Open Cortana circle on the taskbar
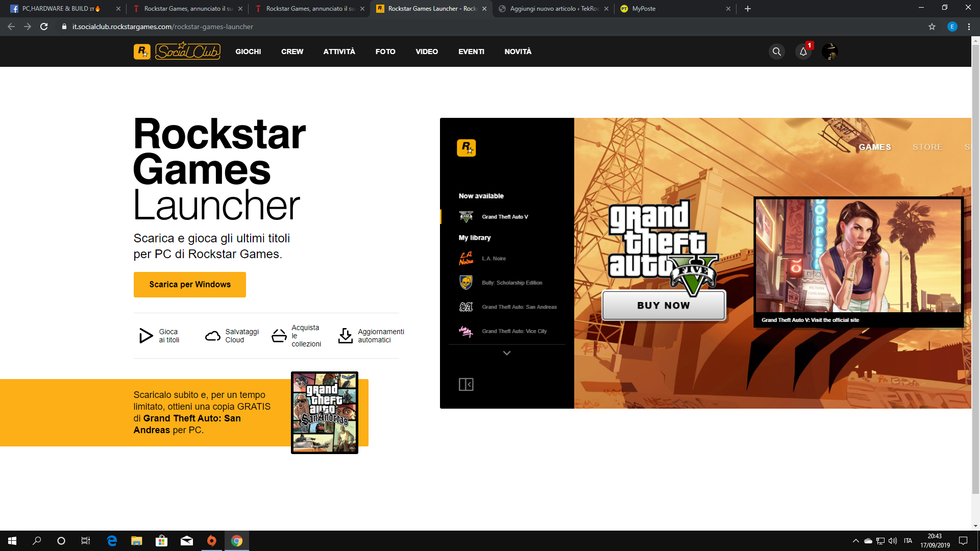The image size is (980, 551). 61,541
